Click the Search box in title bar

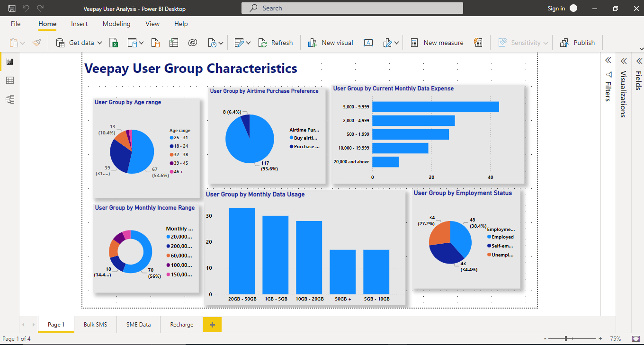pos(352,8)
